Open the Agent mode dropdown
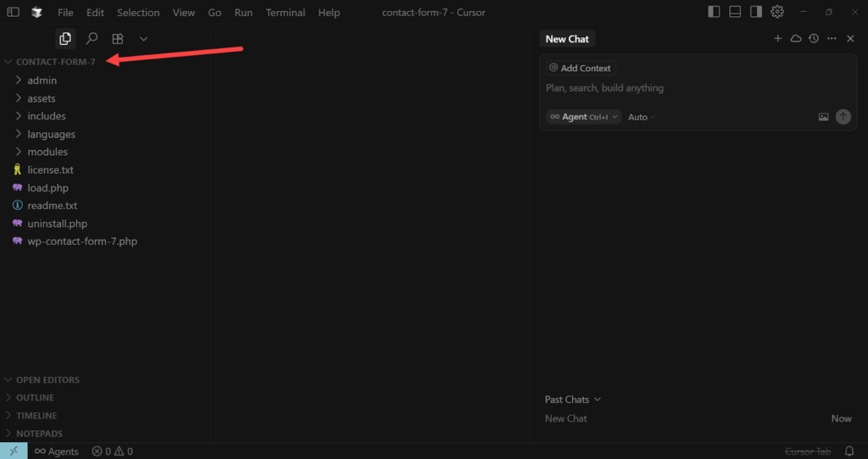Viewport: 868px width, 459px height. (x=584, y=117)
